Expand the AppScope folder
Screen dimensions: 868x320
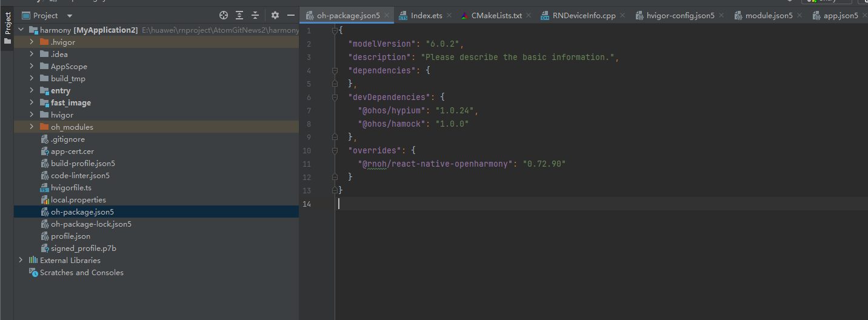(x=32, y=67)
